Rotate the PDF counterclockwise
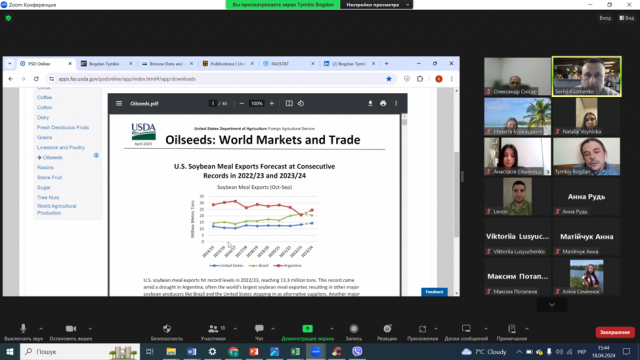Screen dimensions: 640x360 point(301,103)
